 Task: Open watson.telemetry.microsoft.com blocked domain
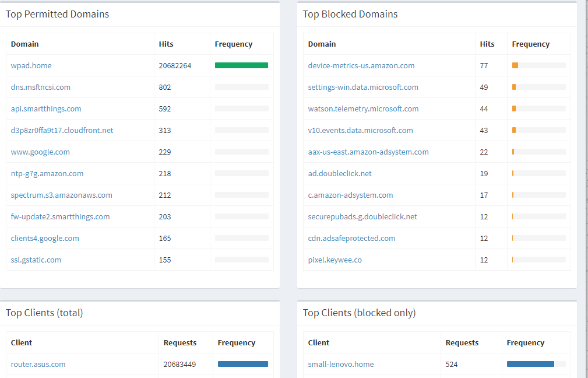point(363,108)
